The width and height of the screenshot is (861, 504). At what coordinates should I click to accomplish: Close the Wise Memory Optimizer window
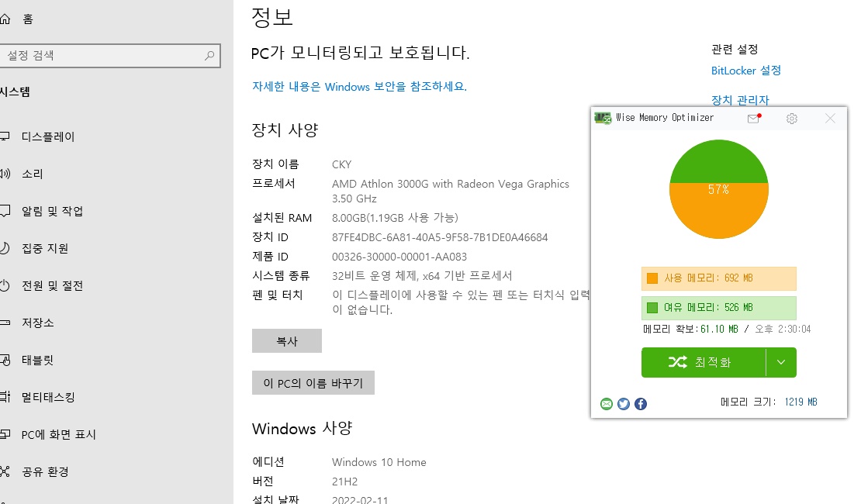click(830, 119)
